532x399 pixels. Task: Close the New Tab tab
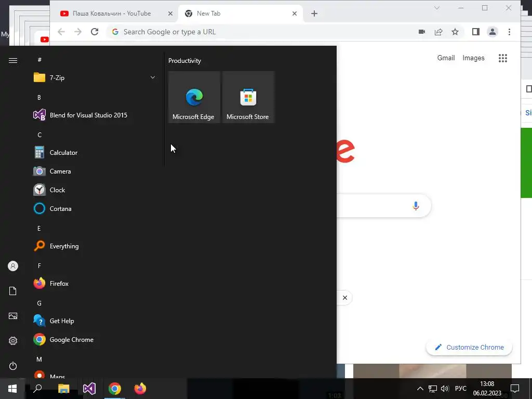(x=295, y=14)
